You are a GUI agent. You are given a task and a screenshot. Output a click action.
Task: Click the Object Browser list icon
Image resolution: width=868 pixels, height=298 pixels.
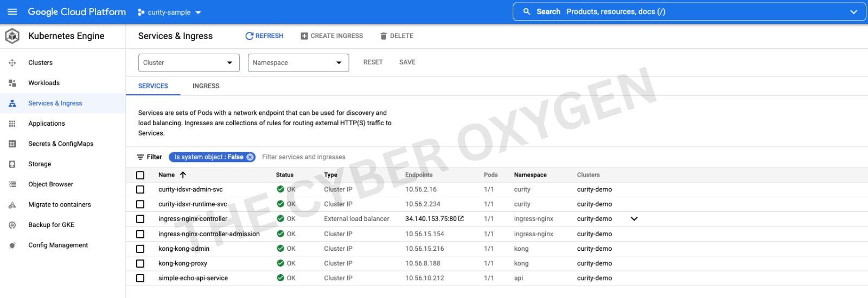coord(12,184)
